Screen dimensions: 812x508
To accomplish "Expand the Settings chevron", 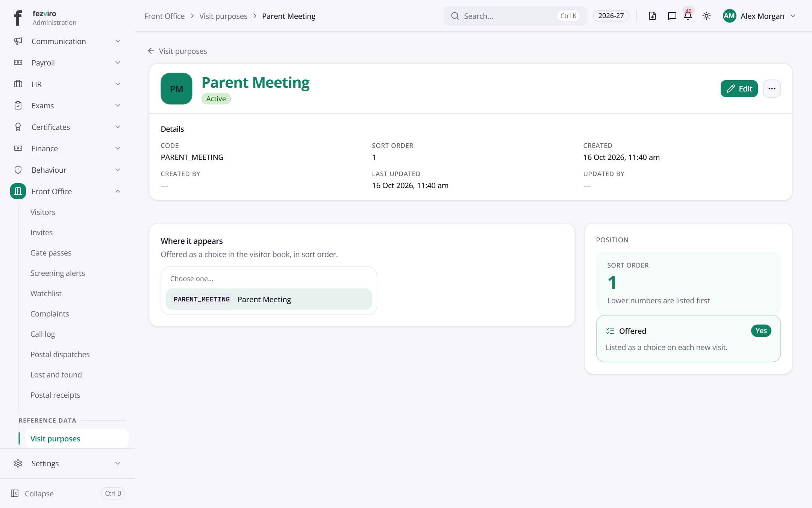I will click(x=118, y=464).
